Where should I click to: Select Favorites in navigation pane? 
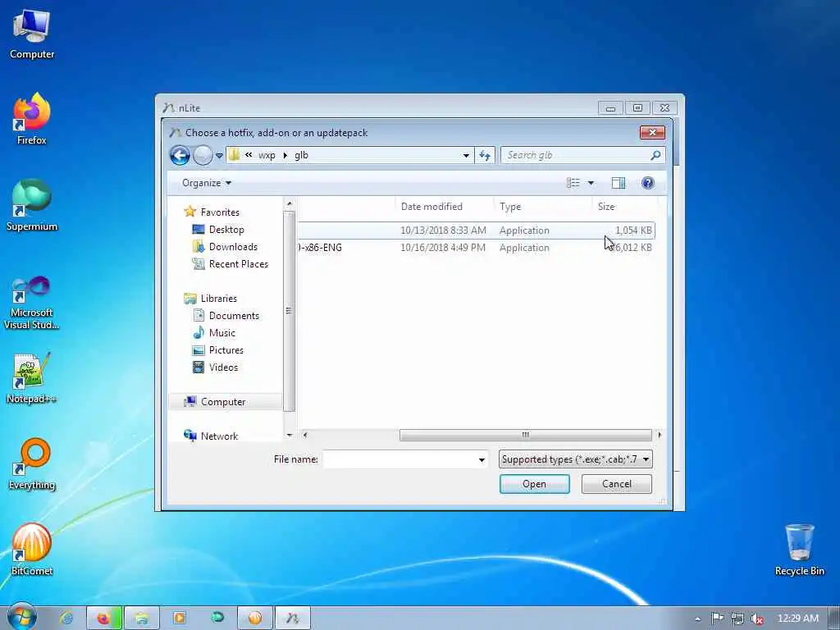pyautogui.click(x=220, y=212)
